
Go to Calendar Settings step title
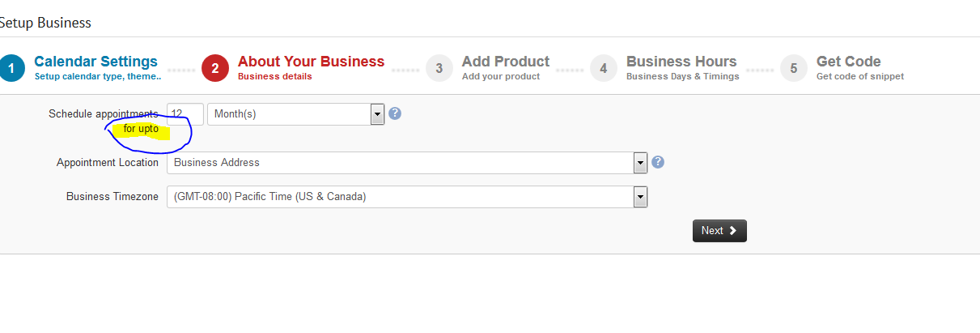point(95,62)
